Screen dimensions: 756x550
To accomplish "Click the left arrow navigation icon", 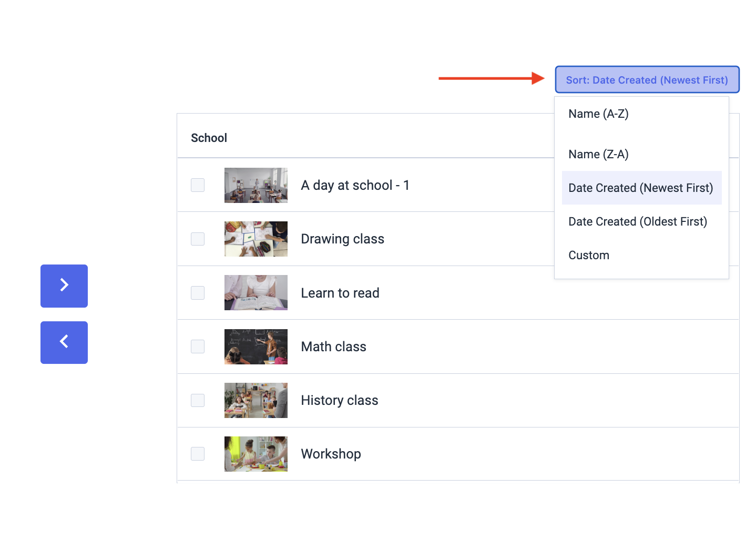I will 64,342.
